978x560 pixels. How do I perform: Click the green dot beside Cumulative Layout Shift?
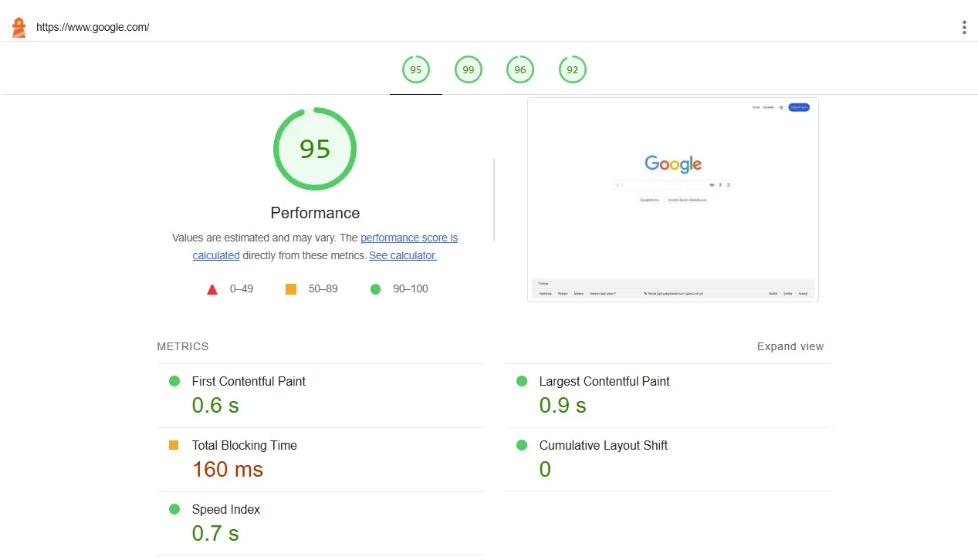(x=522, y=445)
